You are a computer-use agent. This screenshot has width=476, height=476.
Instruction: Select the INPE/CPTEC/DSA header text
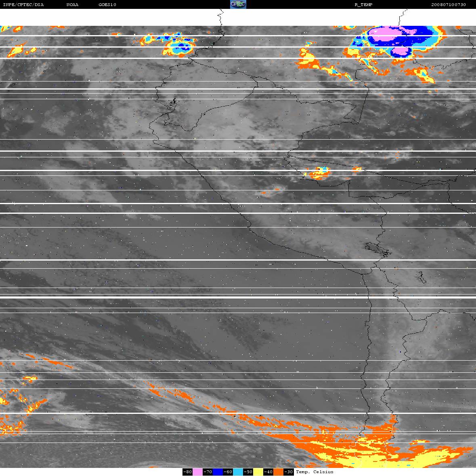(x=23, y=4)
